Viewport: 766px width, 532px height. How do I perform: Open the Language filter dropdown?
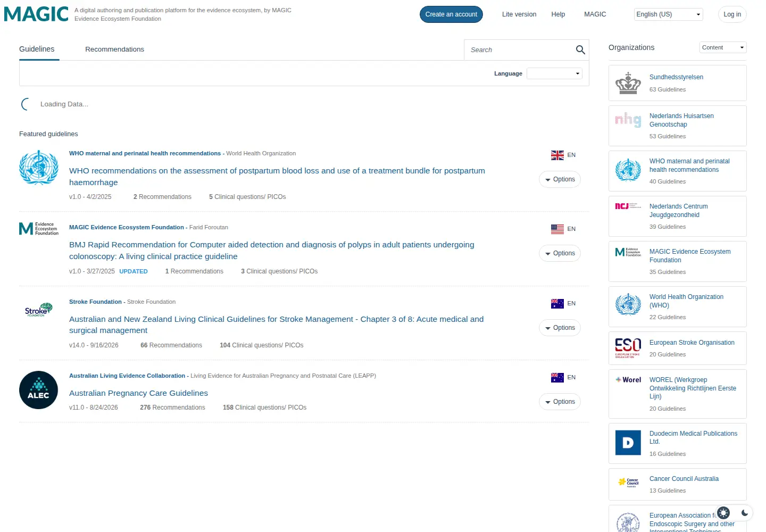click(554, 73)
